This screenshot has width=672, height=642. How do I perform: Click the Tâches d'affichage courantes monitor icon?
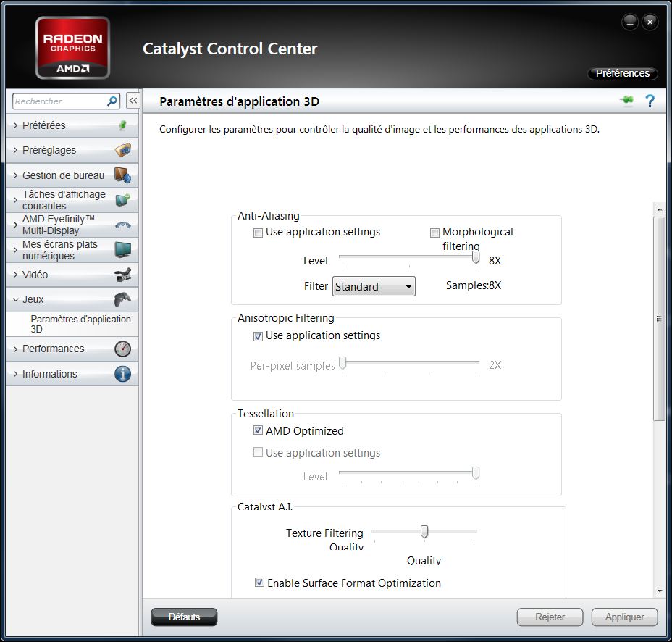pos(123,200)
